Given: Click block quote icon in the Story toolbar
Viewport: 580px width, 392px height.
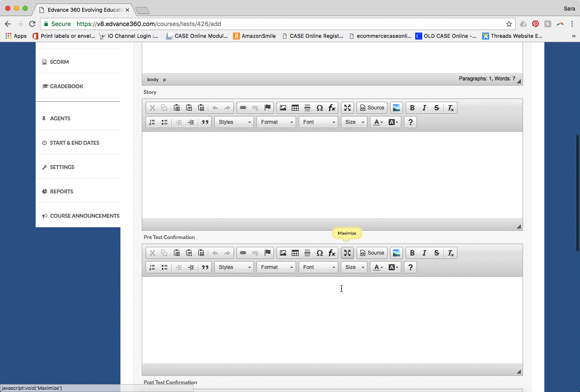Looking at the screenshot, I should click(x=205, y=122).
